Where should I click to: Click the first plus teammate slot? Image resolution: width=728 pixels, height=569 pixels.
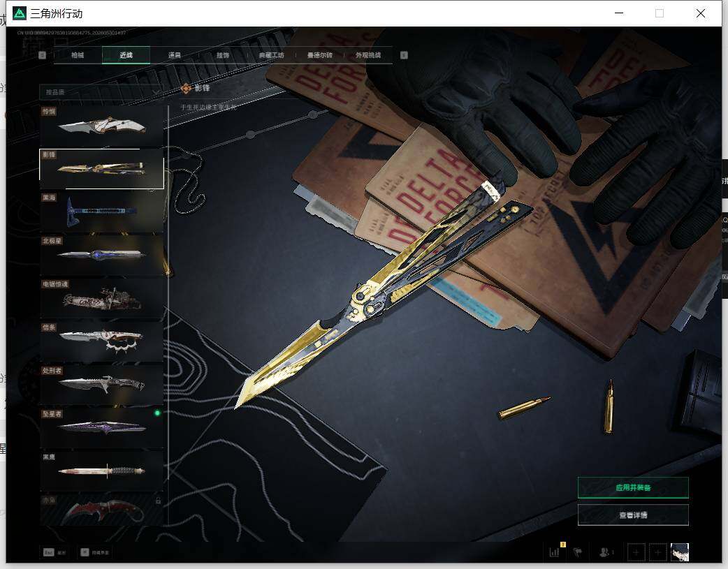point(636,552)
